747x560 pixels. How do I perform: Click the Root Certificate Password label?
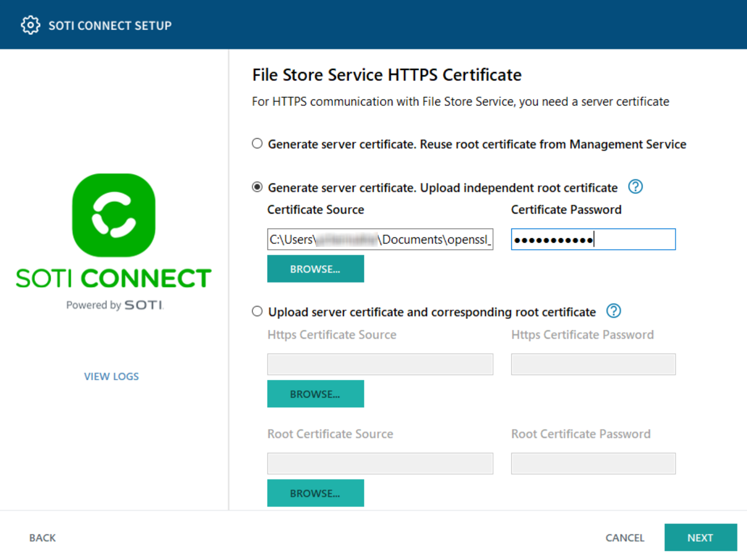(x=581, y=434)
